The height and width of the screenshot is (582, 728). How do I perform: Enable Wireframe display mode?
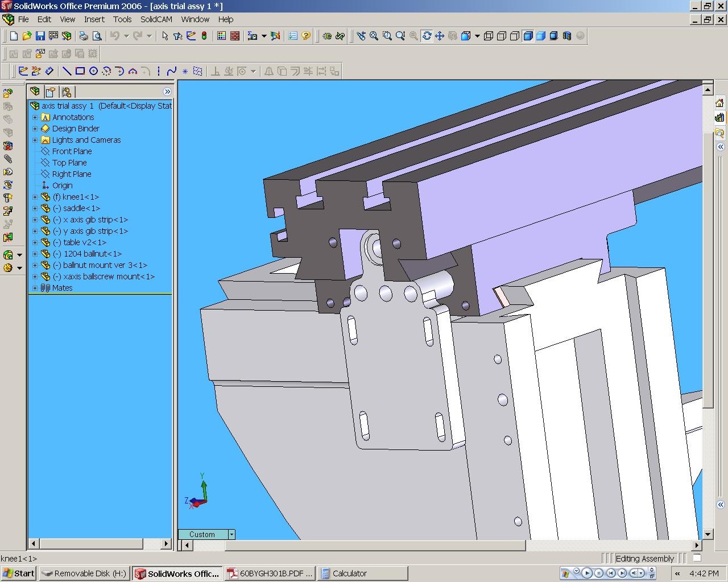click(x=488, y=36)
